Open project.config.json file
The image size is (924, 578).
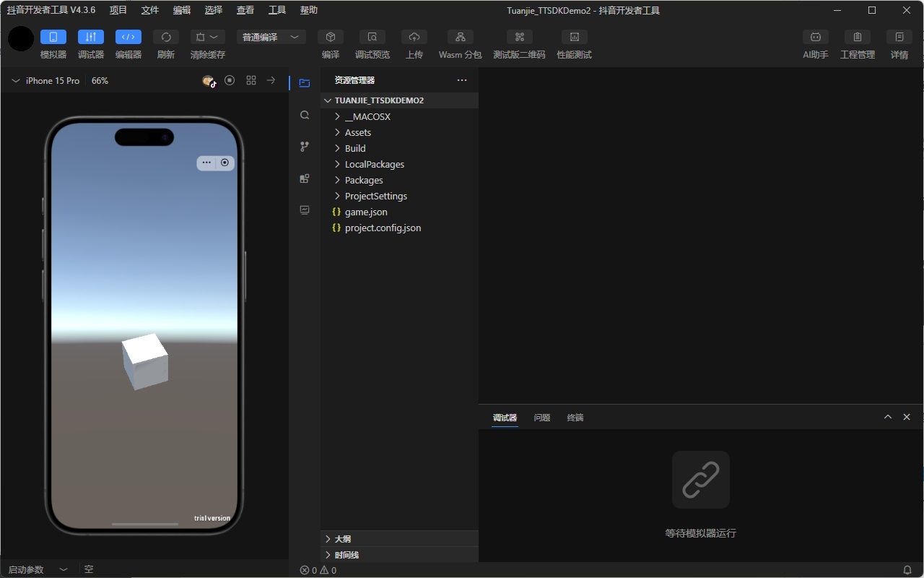tap(383, 228)
